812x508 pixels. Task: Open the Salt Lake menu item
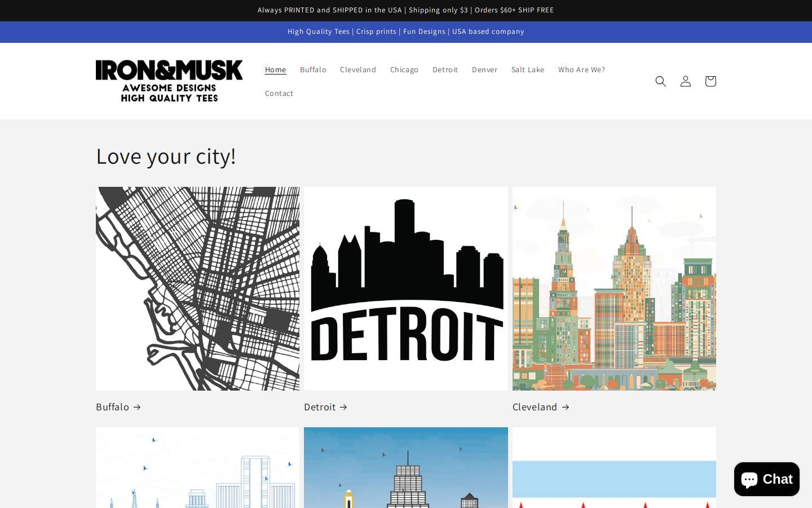528,69
